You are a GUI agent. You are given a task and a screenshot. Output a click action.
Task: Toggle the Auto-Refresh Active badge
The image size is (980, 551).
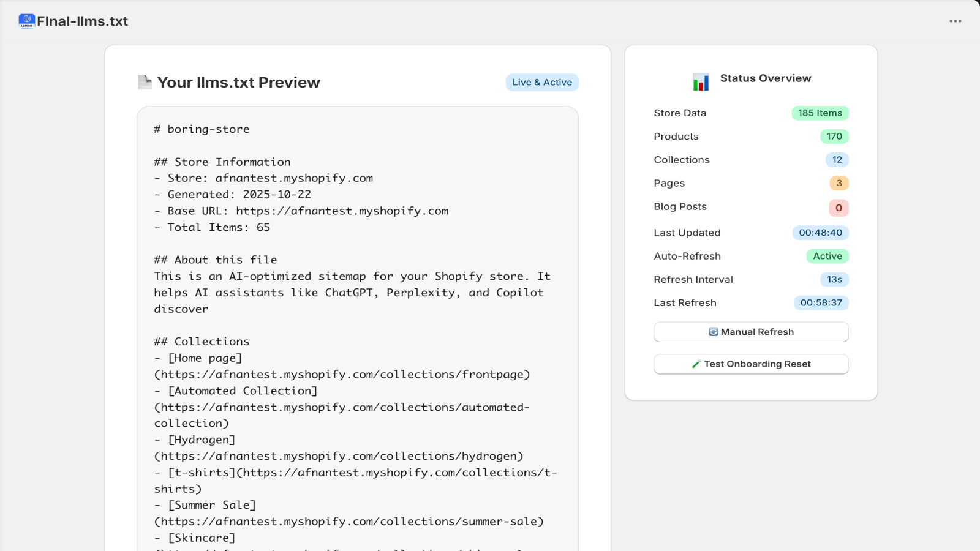pos(827,256)
